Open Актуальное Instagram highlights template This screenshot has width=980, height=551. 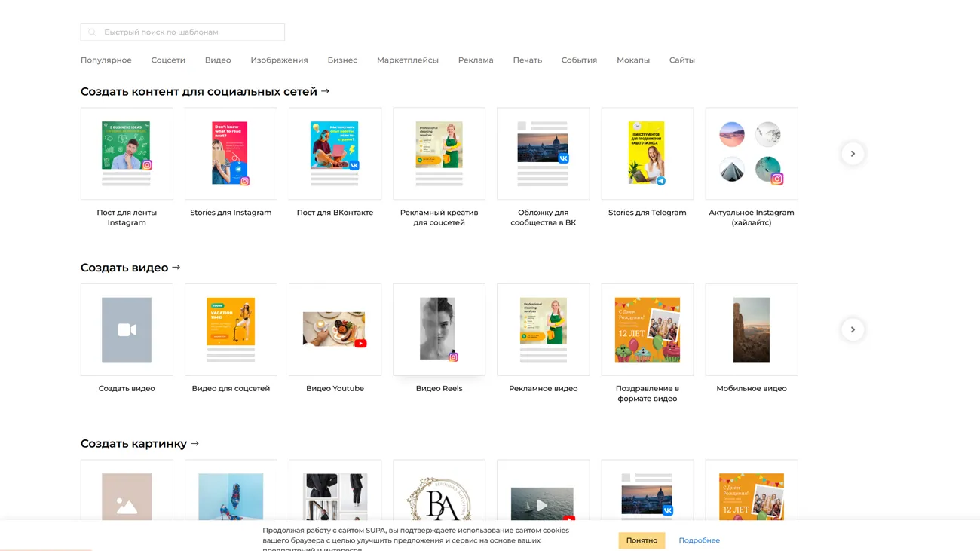pyautogui.click(x=751, y=154)
